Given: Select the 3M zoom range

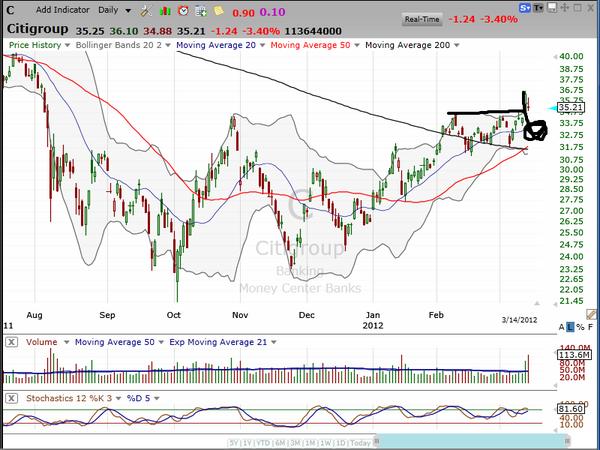Looking at the screenshot, I should click(x=295, y=443).
